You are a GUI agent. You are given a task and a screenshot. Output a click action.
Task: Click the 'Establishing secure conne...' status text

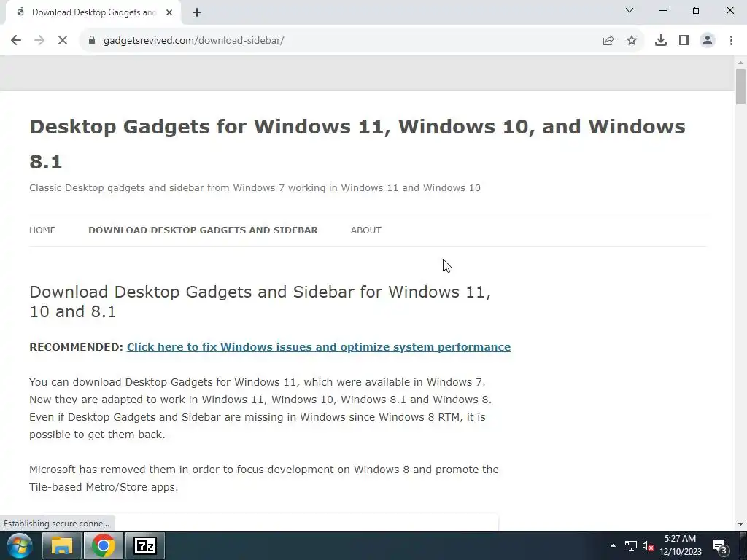[x=56, y=524]
